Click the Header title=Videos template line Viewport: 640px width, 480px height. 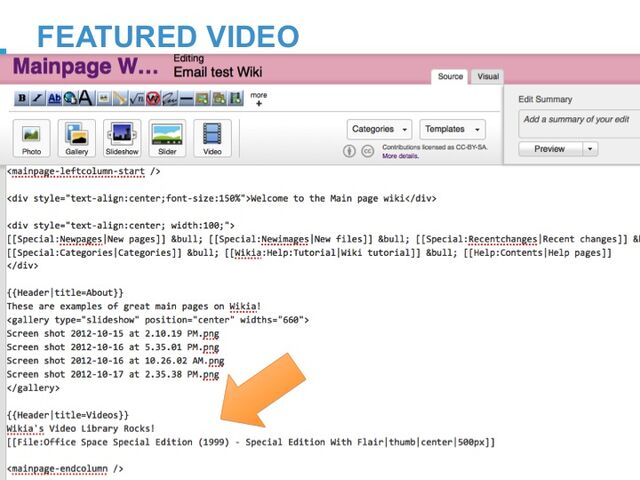pos(68,415)
